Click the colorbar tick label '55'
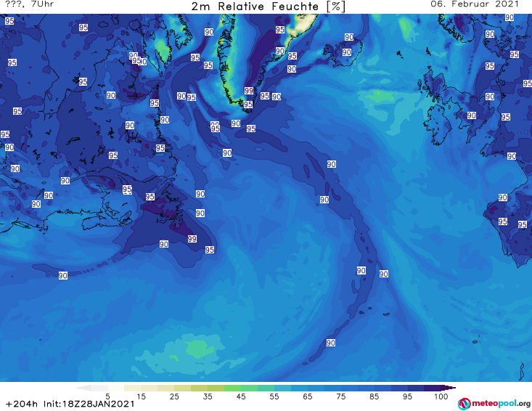The image size is (532, 411). point(274,396)
